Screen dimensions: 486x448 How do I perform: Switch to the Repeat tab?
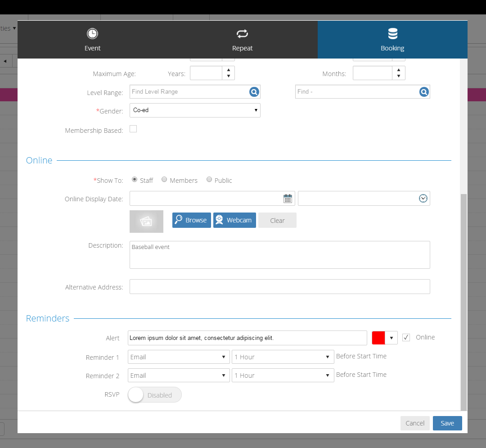[243, 40]
